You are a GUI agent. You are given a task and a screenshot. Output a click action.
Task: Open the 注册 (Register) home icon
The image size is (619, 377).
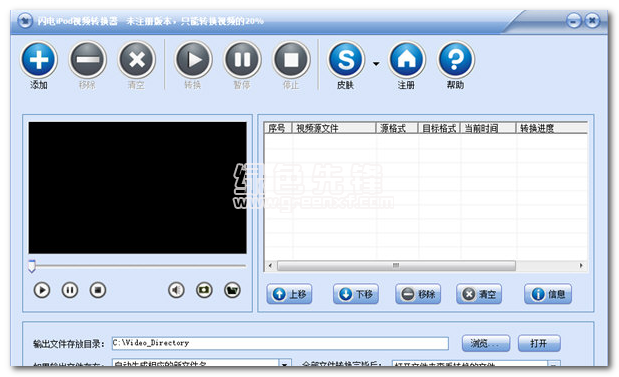[x=407, y=60]
